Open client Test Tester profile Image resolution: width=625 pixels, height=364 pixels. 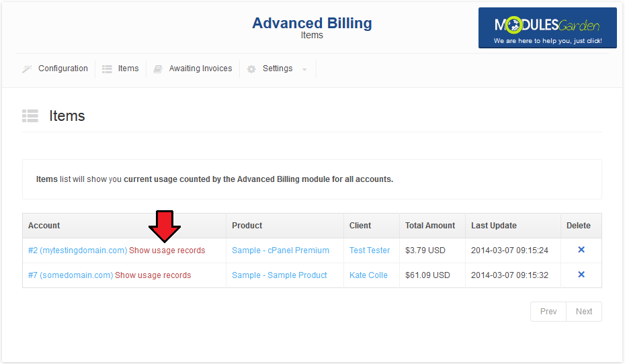[x=370, y=251]
